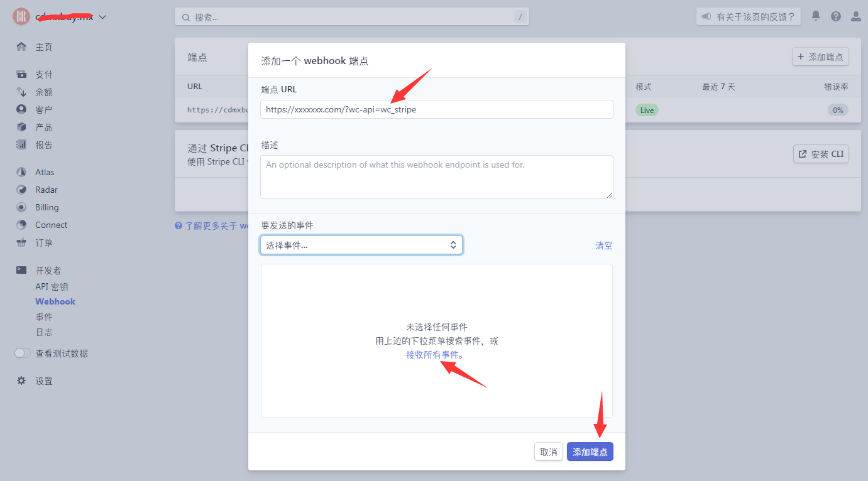This screenshot has height=481, width=868.
Task: Select Webhook in developer submenu
Action: click(55, 301)
